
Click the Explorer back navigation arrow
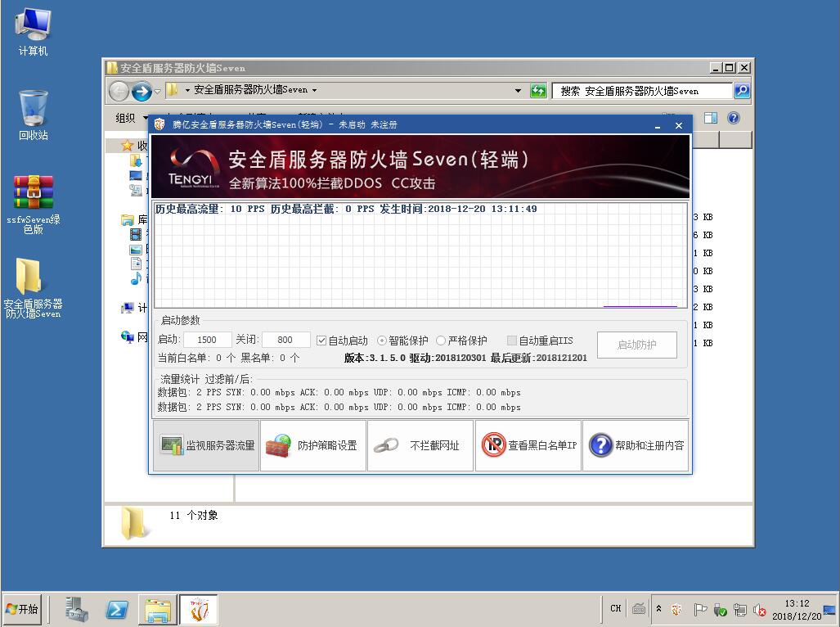coord(119,91)
